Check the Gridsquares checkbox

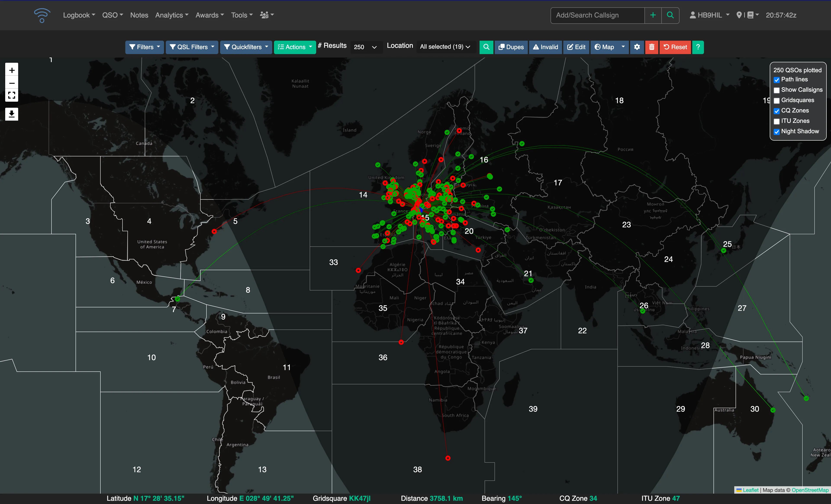coord(777,101)
